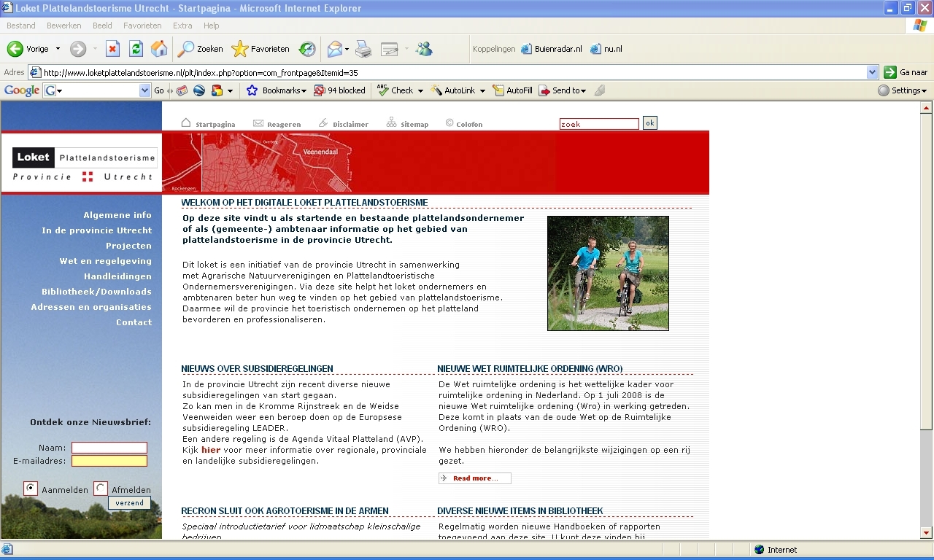
Task: Expand the address bar dropdown
Action: pos(872,72)
